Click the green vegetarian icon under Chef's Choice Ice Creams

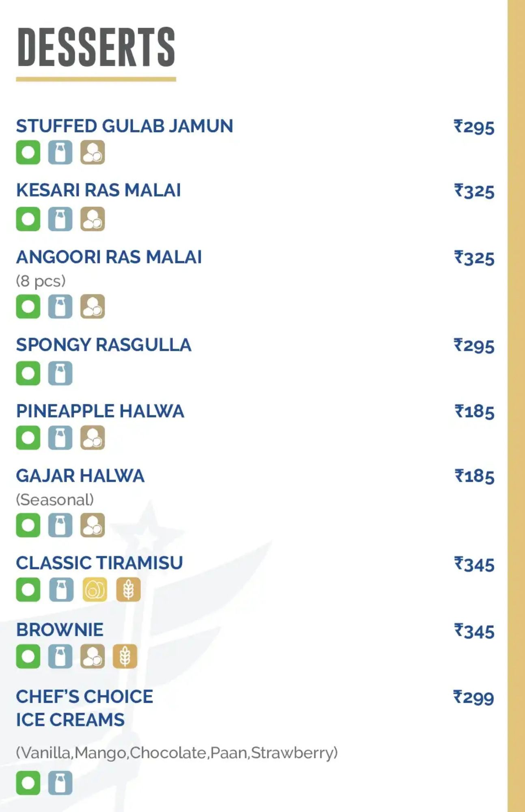point(28,783)
